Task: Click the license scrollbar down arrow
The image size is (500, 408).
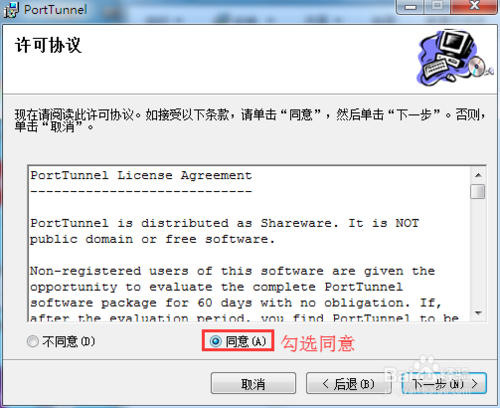Action: (x=478, y=313)
